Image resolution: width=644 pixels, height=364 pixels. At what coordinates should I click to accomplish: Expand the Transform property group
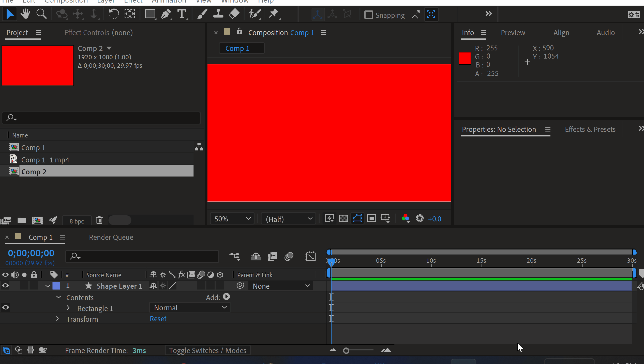pyautogui.click(x=57, y=319)
